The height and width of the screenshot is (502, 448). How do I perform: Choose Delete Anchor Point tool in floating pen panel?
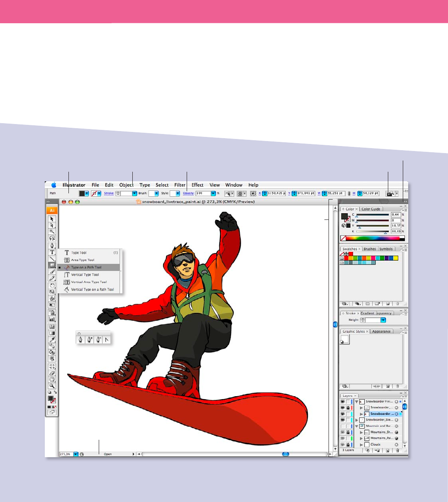(98, 339)
